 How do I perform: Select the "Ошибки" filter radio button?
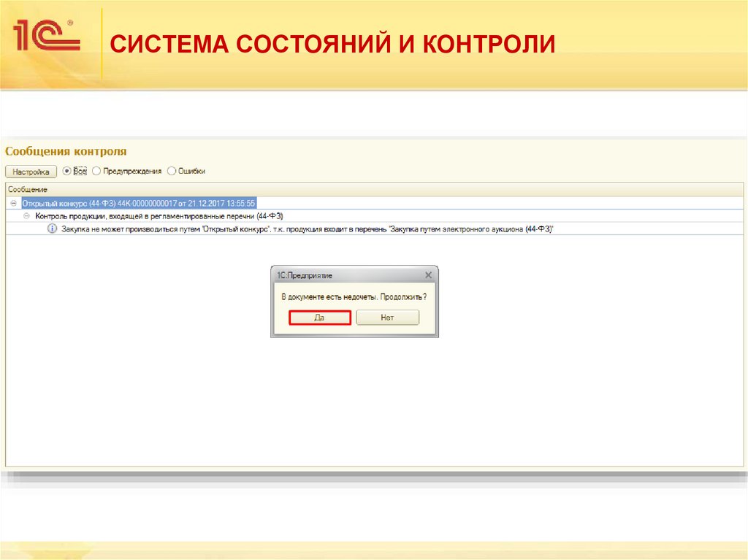click(172, 170)
